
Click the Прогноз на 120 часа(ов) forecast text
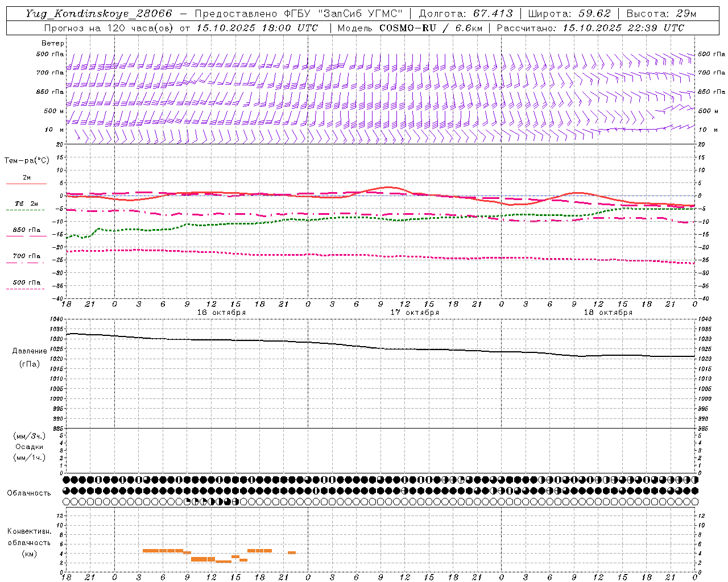pyautogui.click(x=109, y=28)
